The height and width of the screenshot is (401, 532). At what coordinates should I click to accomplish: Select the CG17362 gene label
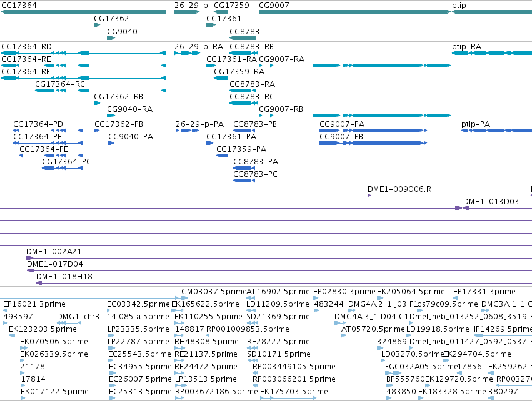[x=111, y=18]
